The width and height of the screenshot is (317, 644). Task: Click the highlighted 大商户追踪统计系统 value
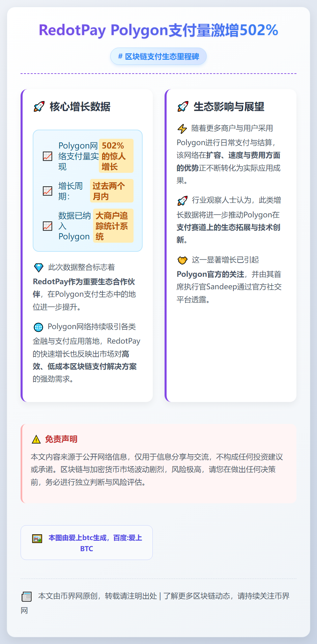[113, 226]
